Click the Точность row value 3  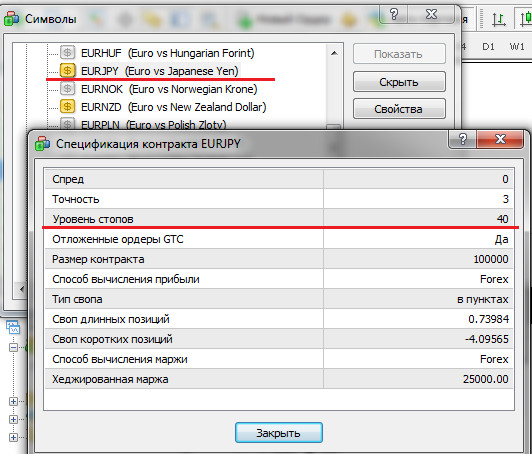coord(505,199)
